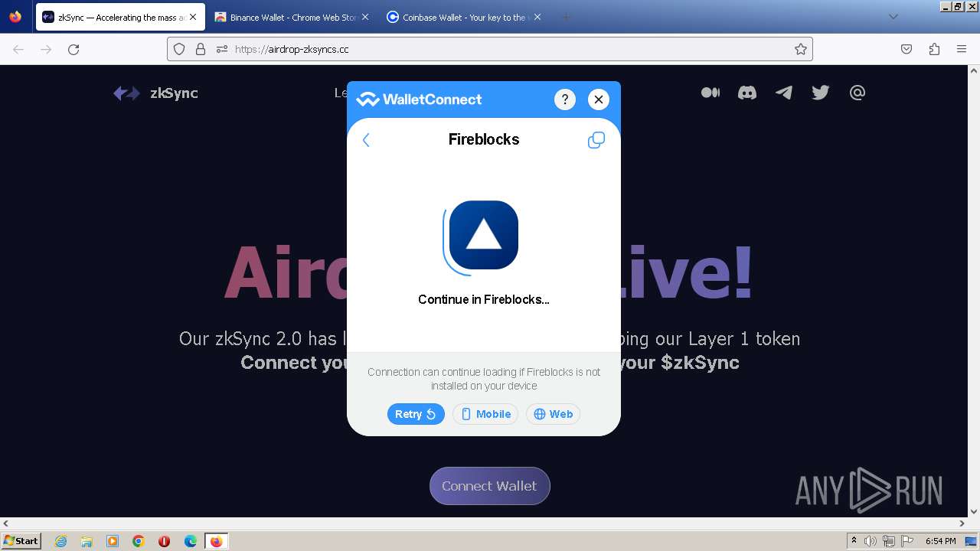Choose the Web connection option
Image resolution: width=980 pixels, height=551 pixels.
click(x=554, y=414)
